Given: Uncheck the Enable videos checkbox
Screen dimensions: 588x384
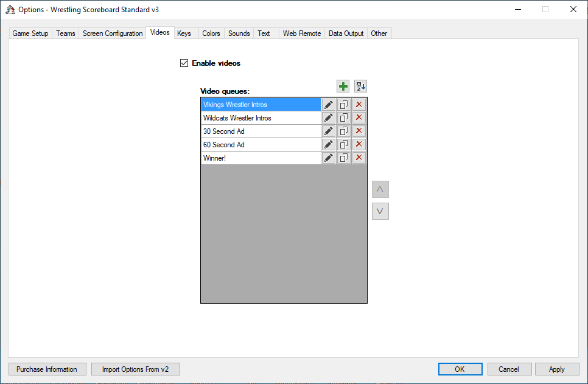Looking at the screenshot, I should [184, 63].
